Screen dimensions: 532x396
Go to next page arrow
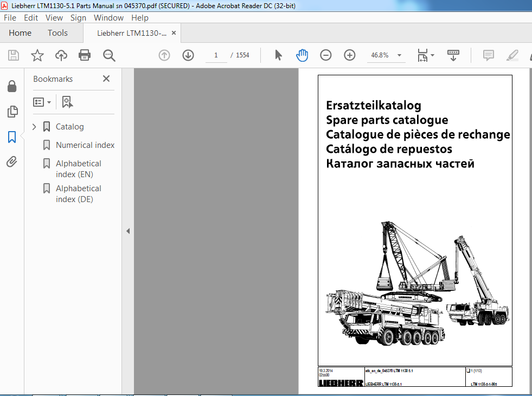[188, 55]
